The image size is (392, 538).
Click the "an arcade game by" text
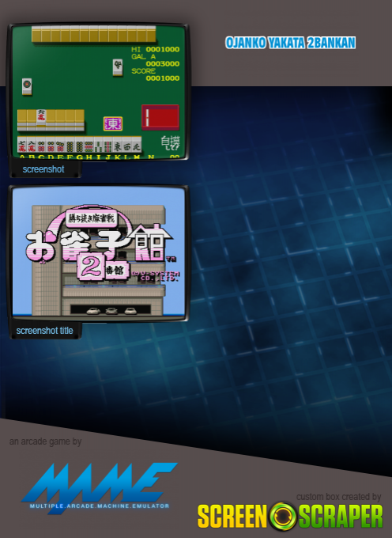[45, 441]
